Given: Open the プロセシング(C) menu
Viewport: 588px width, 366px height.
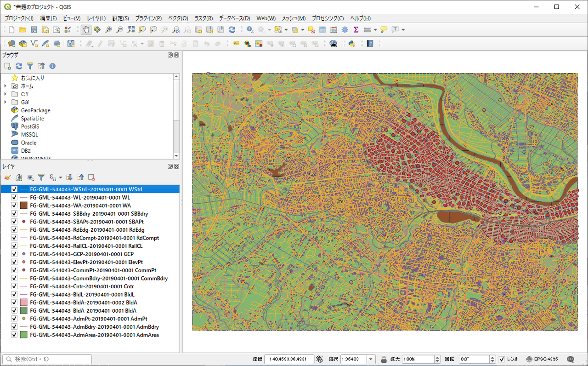Looking at the screenshot, I should point(328,18).
